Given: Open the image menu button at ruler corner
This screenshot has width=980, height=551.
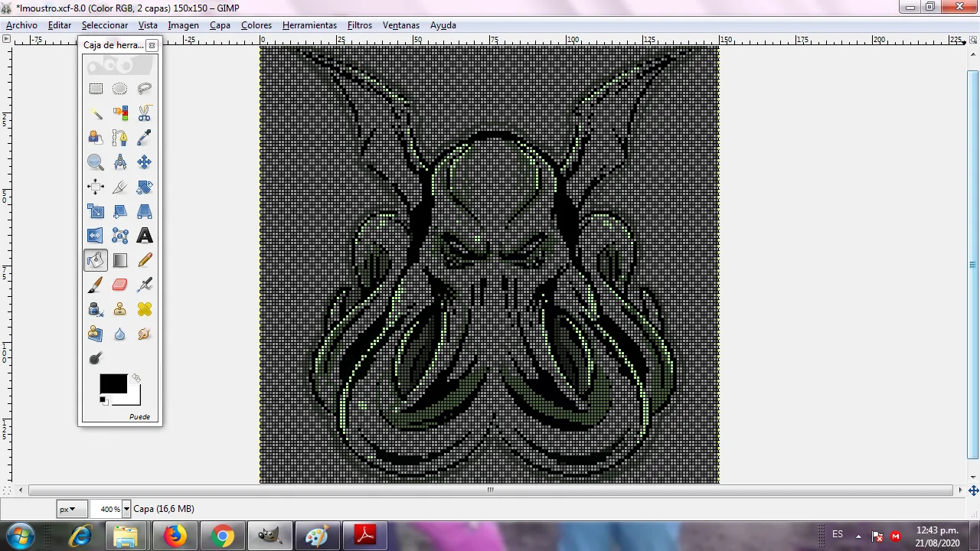Looking at the screenshot, I should tap(6, 40).
